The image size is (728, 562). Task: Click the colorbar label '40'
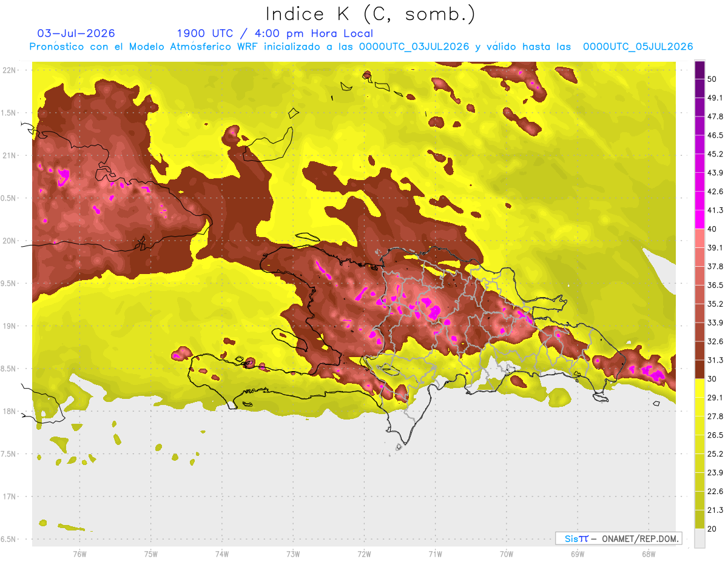click(713, 229)
